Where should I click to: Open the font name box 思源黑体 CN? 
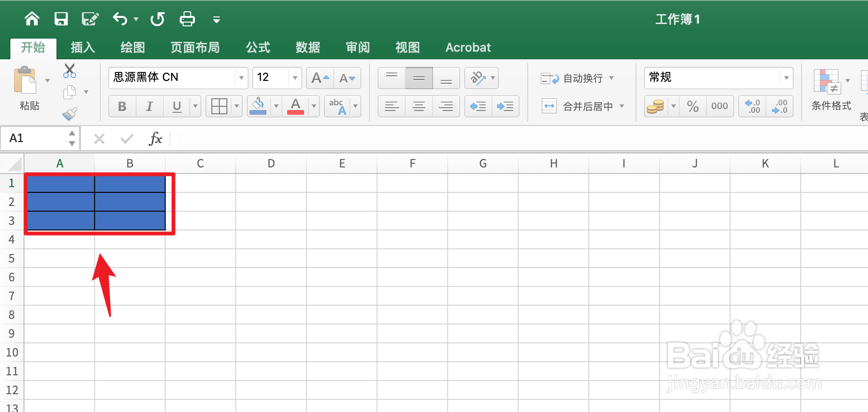coord(177,78)
